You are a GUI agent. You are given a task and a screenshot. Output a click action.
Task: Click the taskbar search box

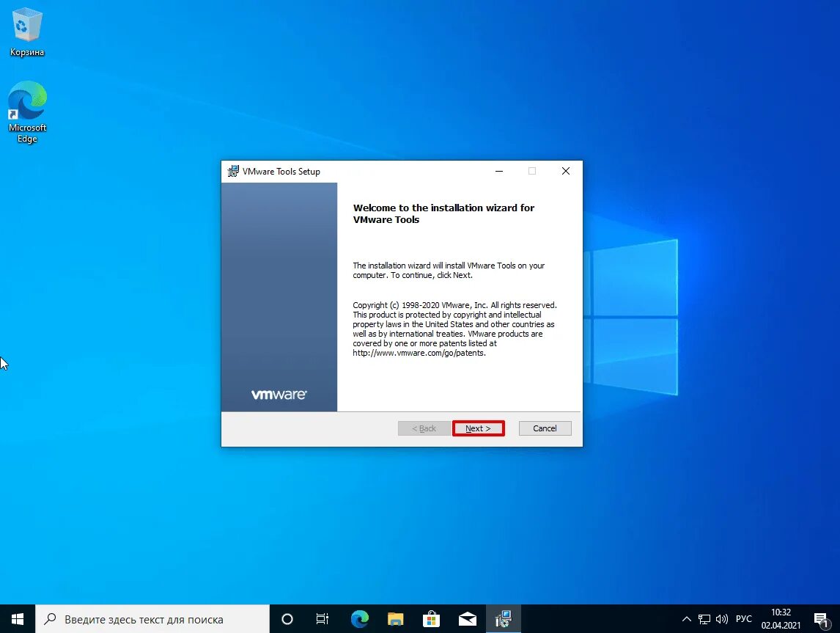pos(152,619)
